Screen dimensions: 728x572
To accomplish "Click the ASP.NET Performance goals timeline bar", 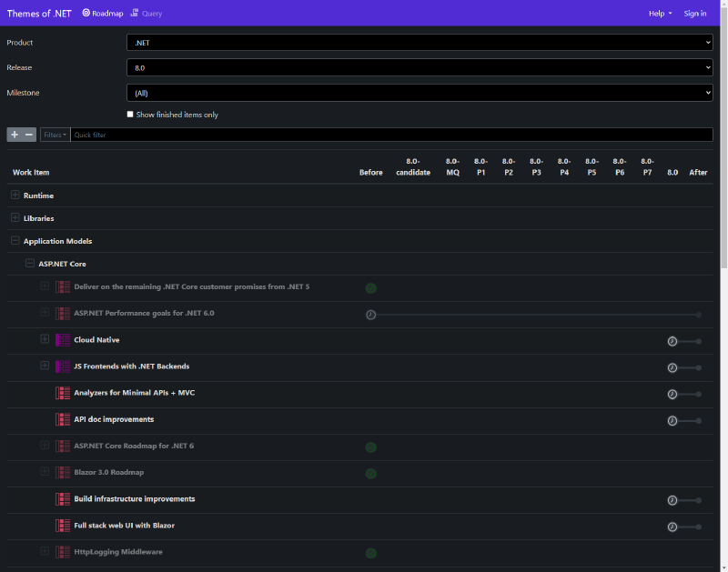I will click(x=536, y=315).
